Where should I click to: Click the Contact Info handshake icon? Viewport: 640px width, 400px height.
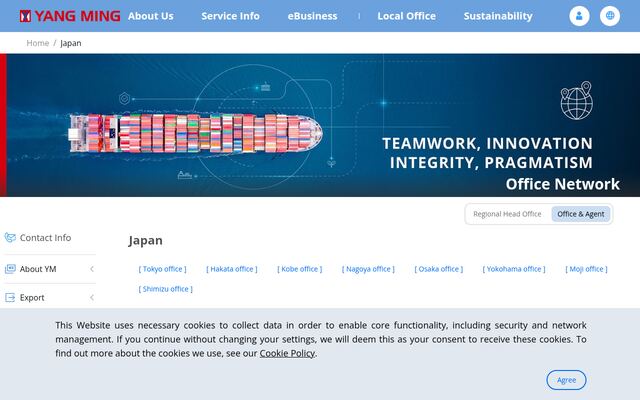10,238
